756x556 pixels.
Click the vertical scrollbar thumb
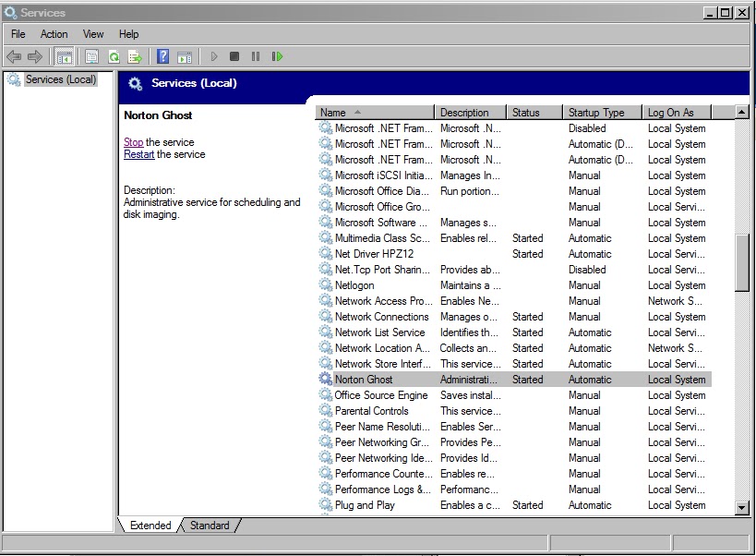click(741, 262)
